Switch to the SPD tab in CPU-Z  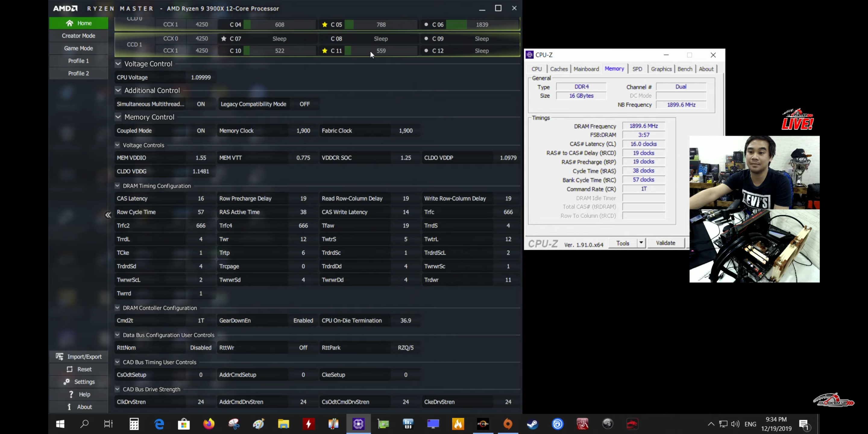[x=637, y=69]
